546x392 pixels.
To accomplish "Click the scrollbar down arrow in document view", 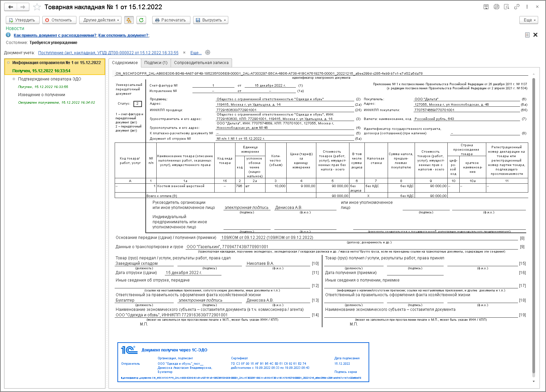I will pos(534,381).
